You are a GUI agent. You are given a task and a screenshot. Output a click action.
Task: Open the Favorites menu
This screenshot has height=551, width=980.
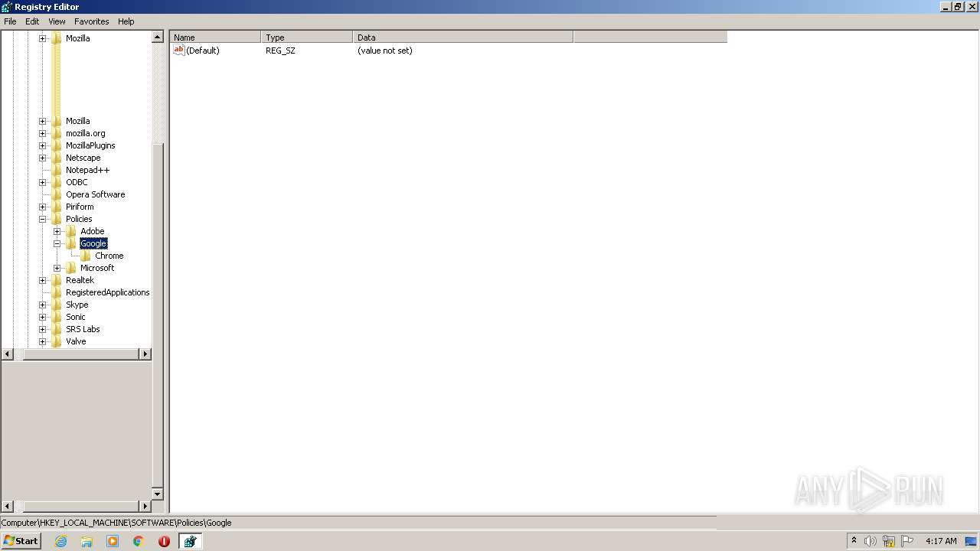coord(92,21)
